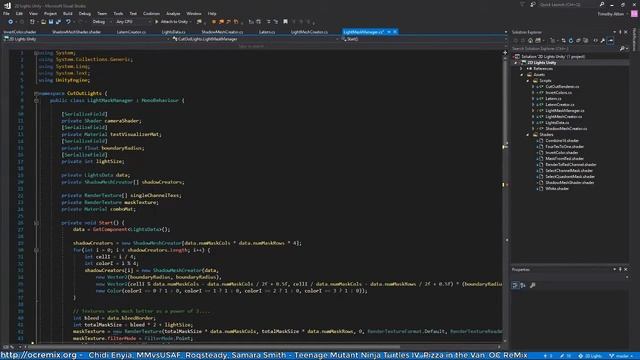Select MaskFromRed.shader in Solution Explorer
The image size is (640, 360).
click(x=564, y=158)
